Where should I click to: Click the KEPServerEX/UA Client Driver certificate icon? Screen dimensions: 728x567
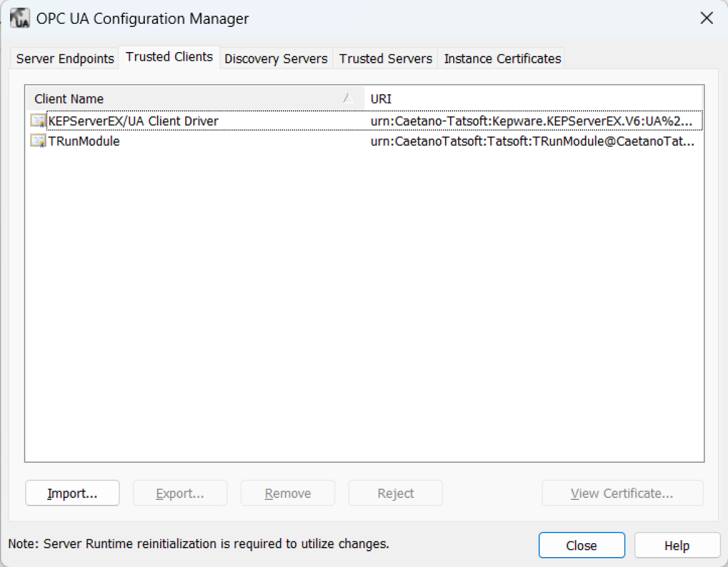pos(38,121)
